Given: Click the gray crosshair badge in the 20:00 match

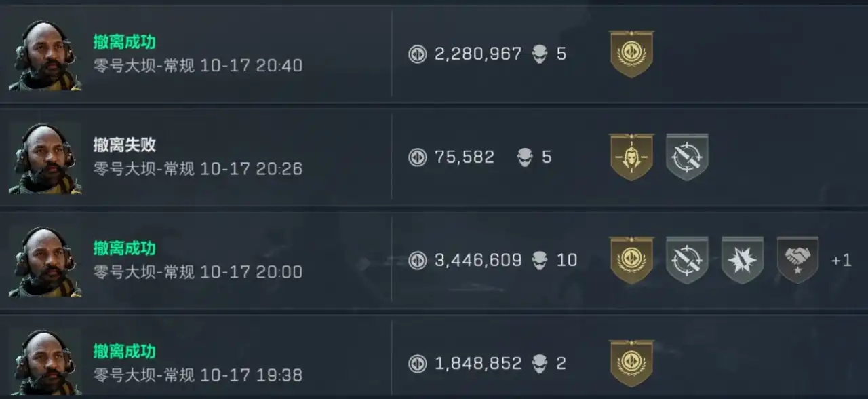Looking at the screenshot, I should 687,260.
